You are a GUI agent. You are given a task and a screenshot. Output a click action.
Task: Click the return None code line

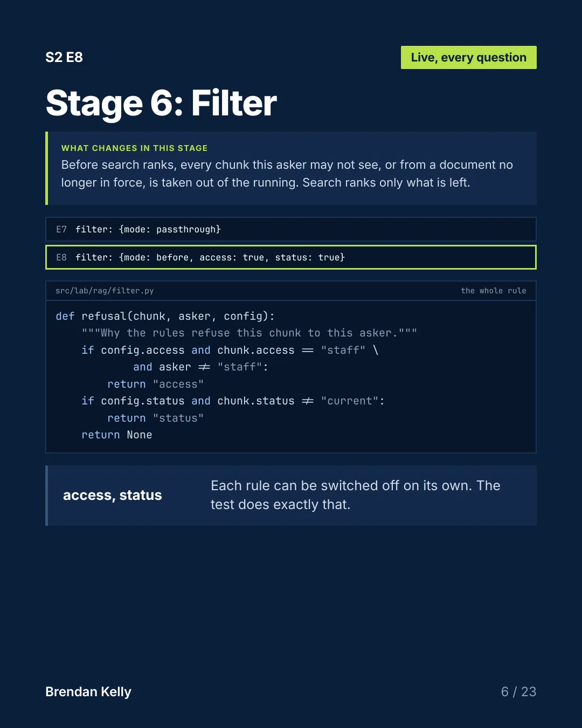(x=117, y=435)
